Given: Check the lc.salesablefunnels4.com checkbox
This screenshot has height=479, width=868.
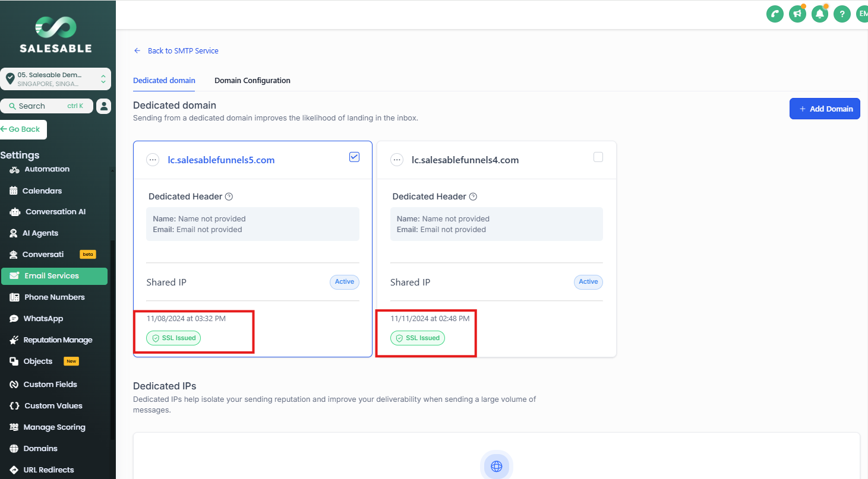Looking at the screenshot, I should (598, 157).
